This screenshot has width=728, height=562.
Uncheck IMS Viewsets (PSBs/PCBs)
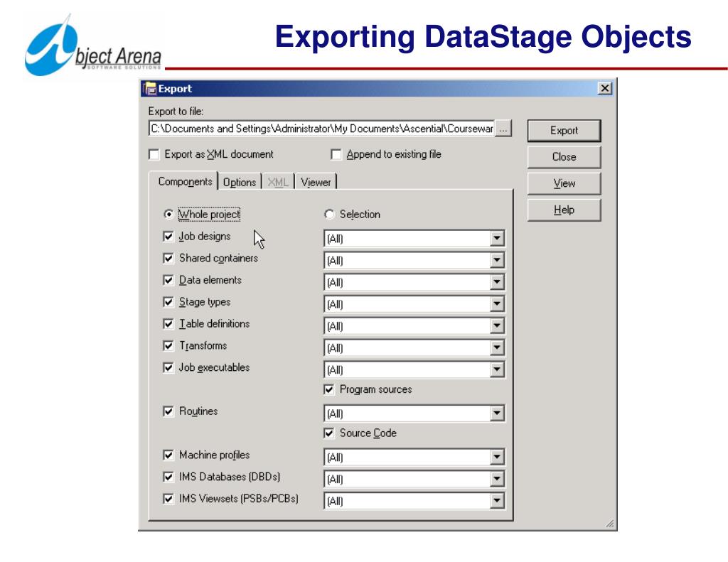coord(168,499)
